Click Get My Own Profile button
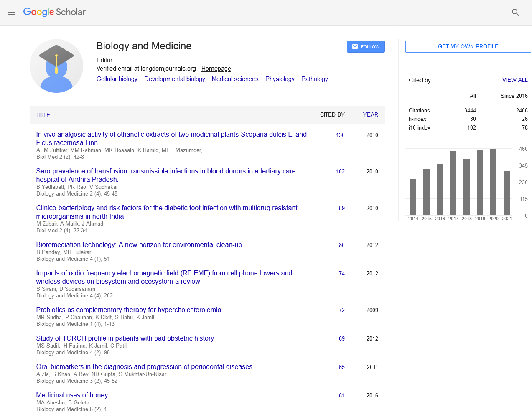The image size is (532, 417). coord(468,47)
